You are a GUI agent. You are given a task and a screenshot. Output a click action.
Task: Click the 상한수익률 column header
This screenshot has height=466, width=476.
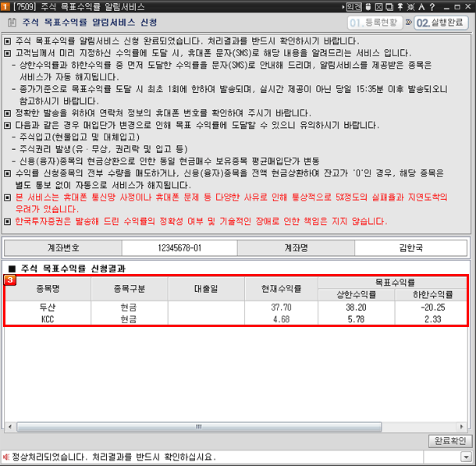click(357, 294)
